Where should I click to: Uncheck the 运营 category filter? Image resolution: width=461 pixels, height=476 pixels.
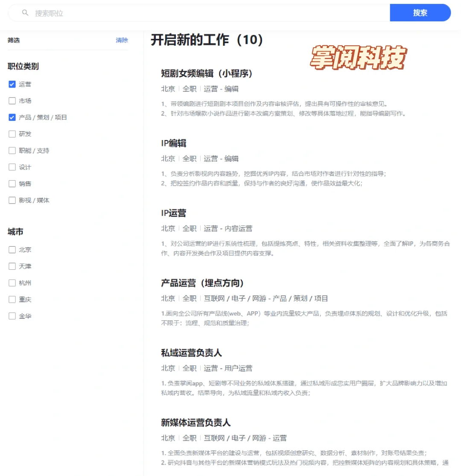tap(12, 84)
